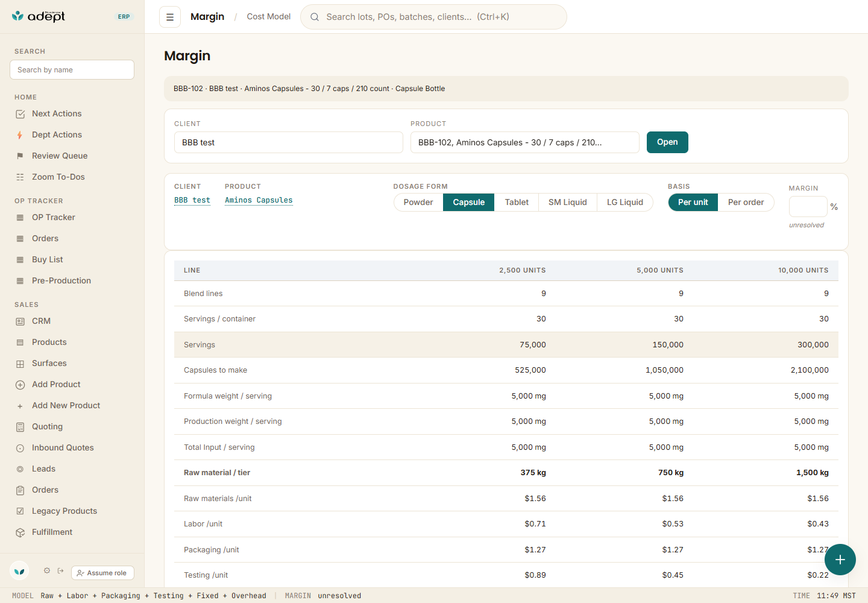Viewport: 868px width, 603px height.
Task: Open the Cost Model breadcrumb
Action: click(x=269, y=17)
